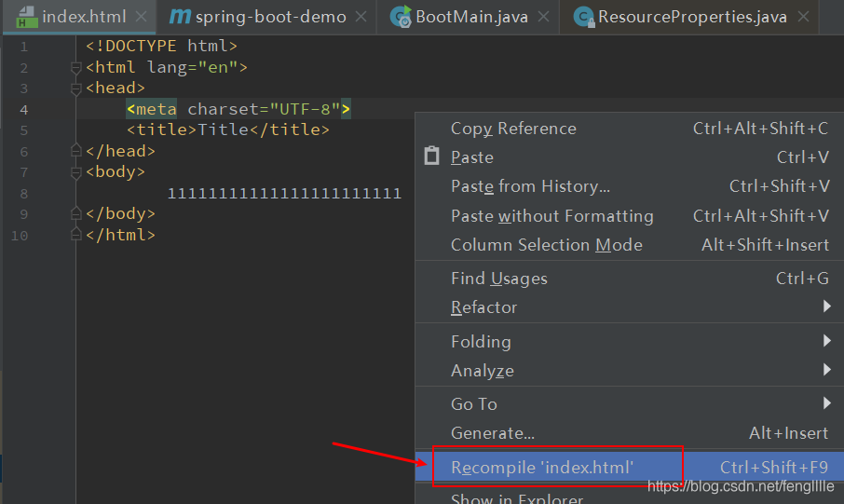Click the Maven icon on spring-boot-demo tab

pyautogui.click(x=180, y=17)
